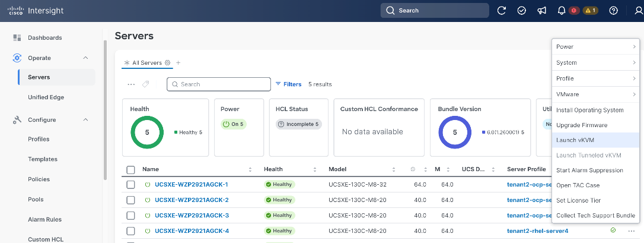This screenshot has height=243, width=644.
Task: Collapse the Operate section chevron
Action: coord(85,58)
